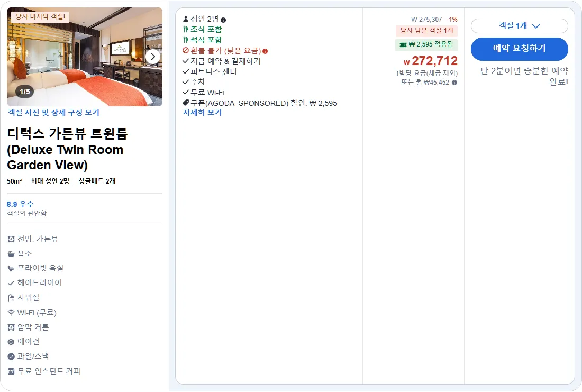Click the garden view icon by 전망: 가든뷰
Screen dimensions: 582x392
tap(11, 239)
